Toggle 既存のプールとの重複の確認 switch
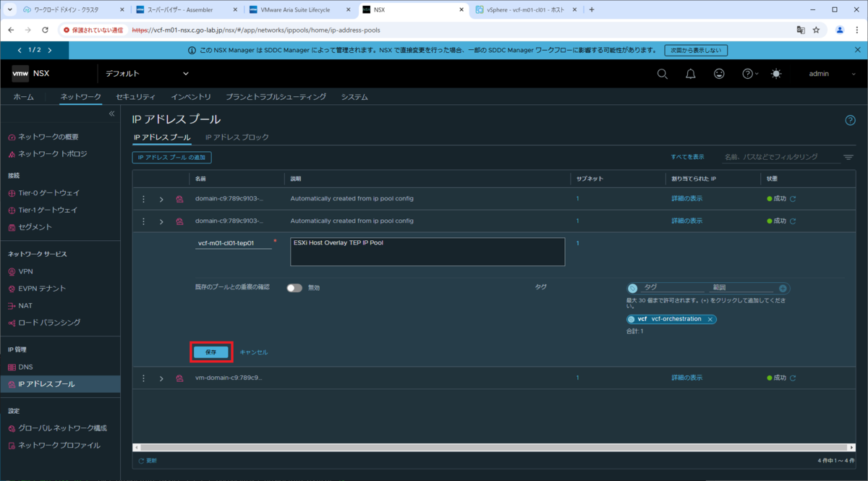Screen dimensions: 868x481 (294, 288)
